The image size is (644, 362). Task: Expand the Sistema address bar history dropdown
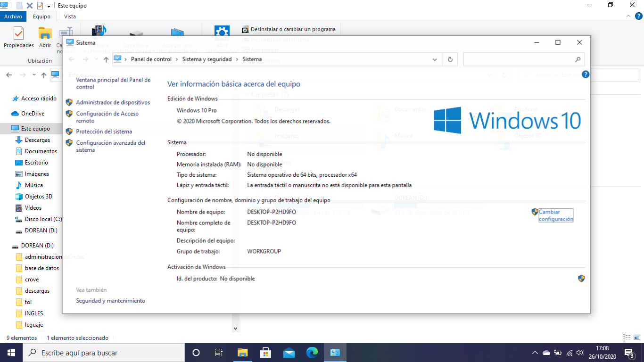435,59
